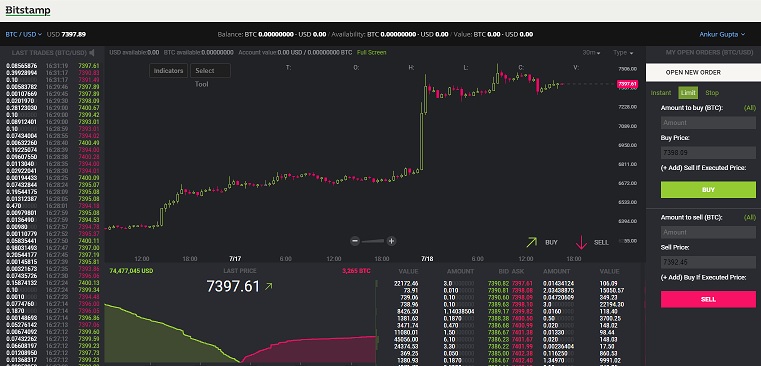Click the LAST TRADES (BTC/USD) header

[49, 52]
